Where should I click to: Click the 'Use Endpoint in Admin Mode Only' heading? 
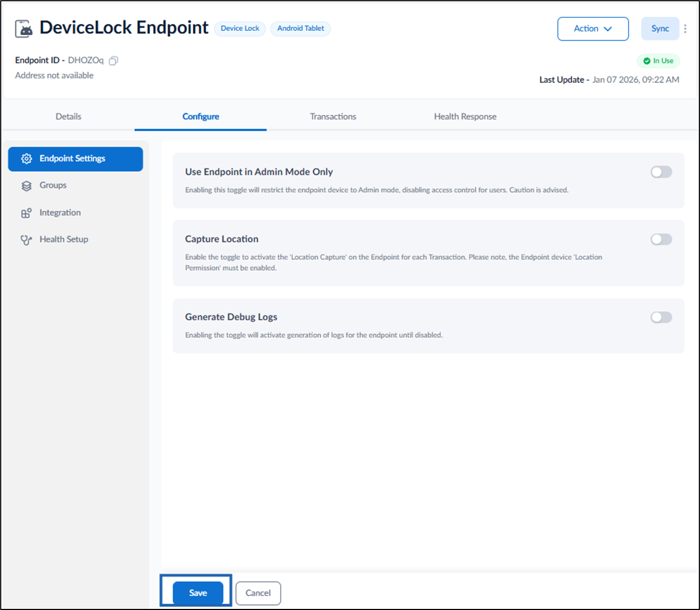pos(259,172)
